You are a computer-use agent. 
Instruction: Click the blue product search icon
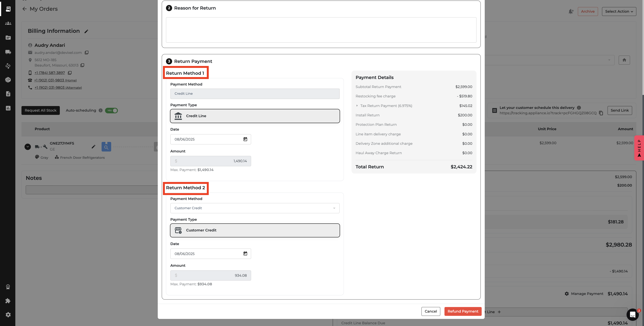tap(106, 147)
